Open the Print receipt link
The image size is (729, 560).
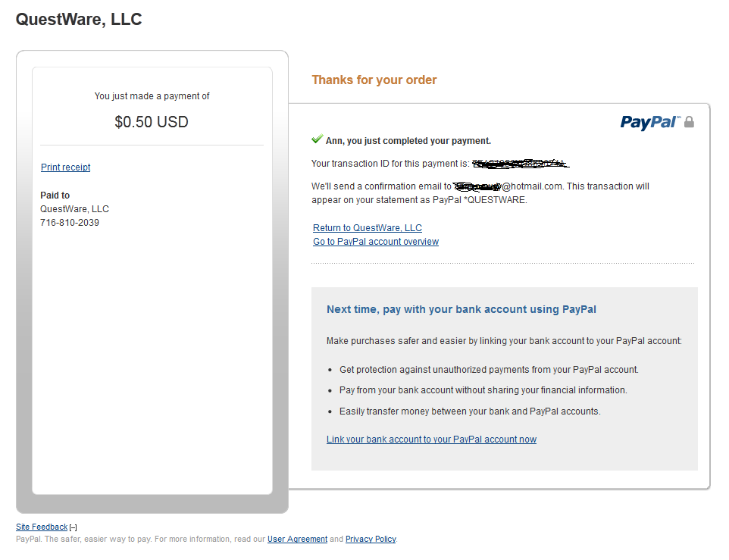[65, 167]
